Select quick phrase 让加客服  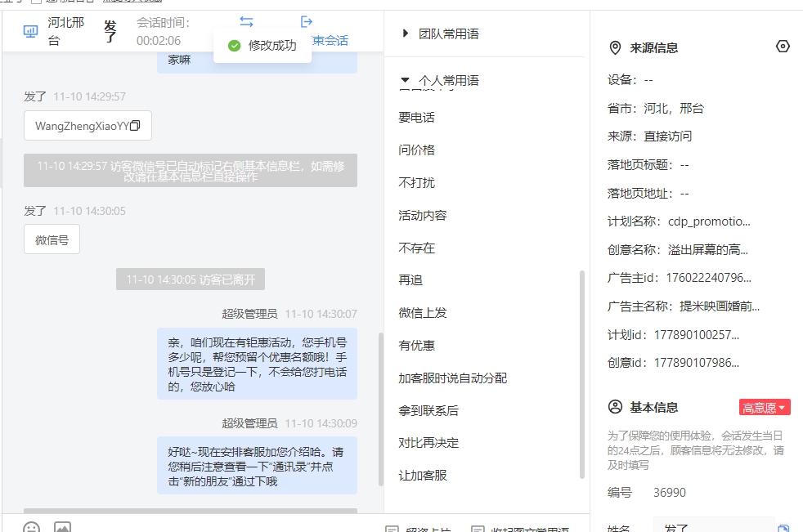click(423, 476)
